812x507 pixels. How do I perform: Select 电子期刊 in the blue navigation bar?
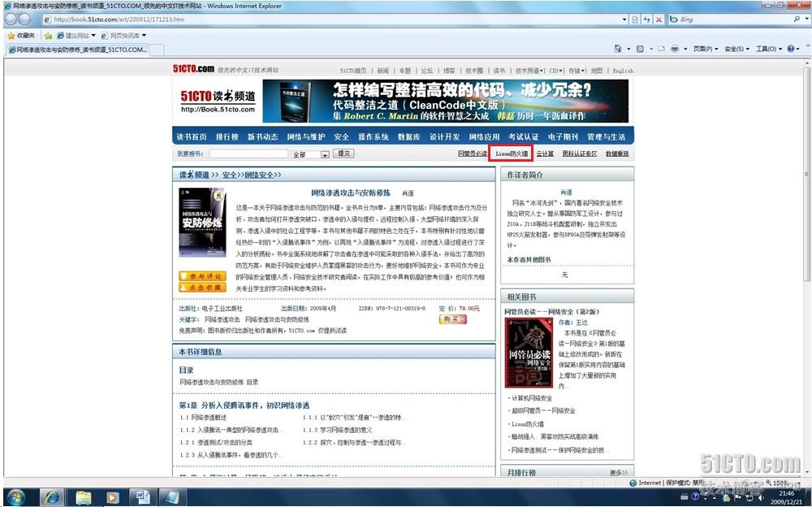(x=563, y=136)
